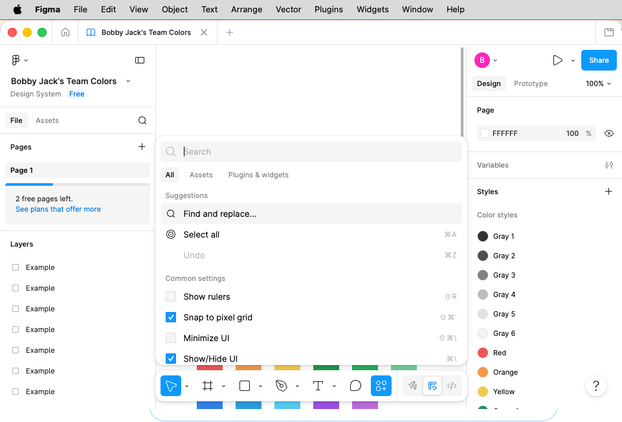The width and height of the screenshot is (622, 422).
Task: Open the window panel icon at top right
Action: click(x=609, y=32)
